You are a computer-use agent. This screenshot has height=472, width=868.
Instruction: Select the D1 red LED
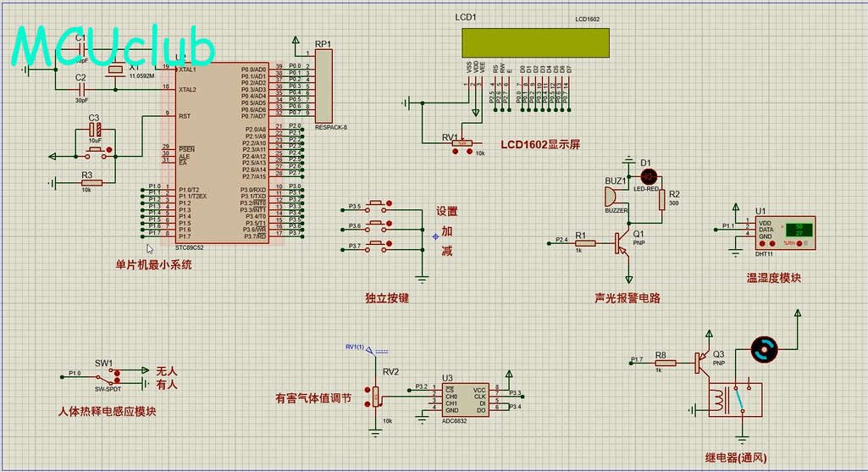[650, 176]
